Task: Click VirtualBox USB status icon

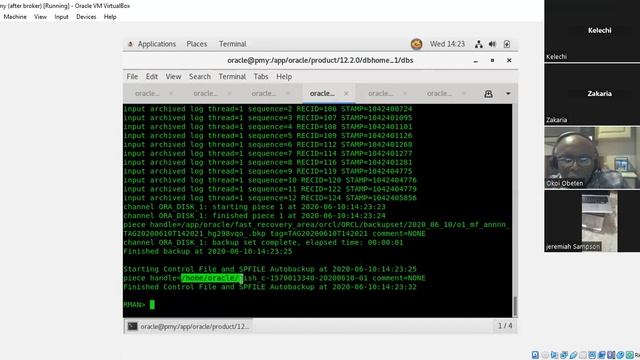Action: coord(573,355)
